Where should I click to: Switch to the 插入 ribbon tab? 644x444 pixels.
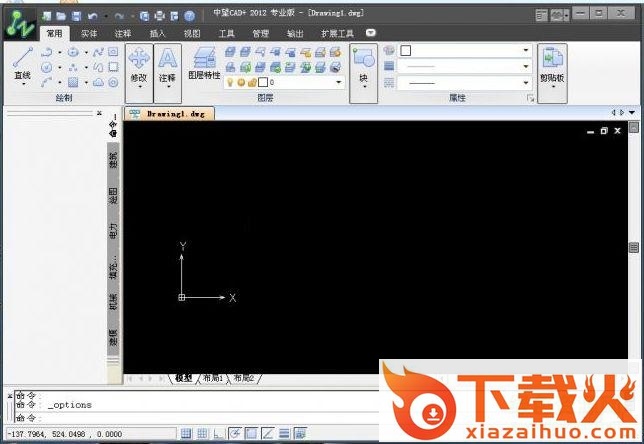coord(157,34)
